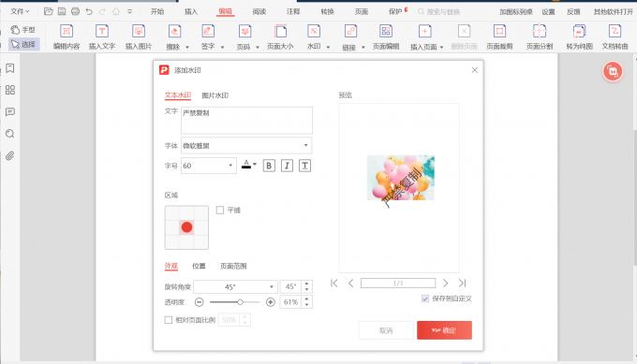637x364 pixels.
Task: Click the 页面编辑 page edit icon
Action: tap(386, 32)
